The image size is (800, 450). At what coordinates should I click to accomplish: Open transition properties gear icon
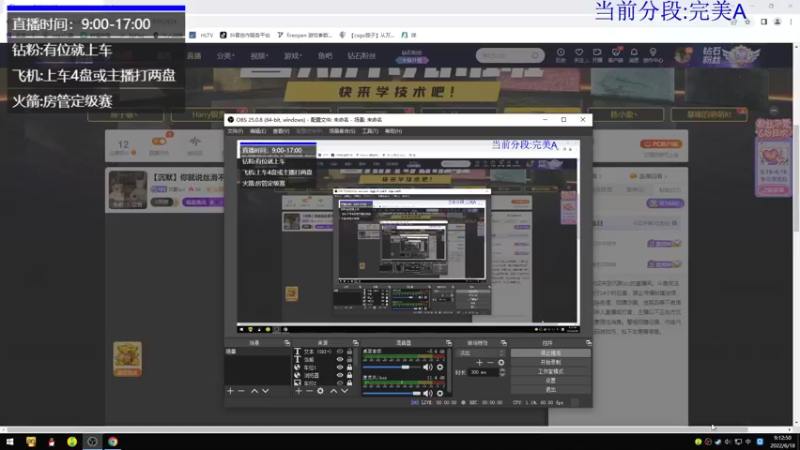501,362
